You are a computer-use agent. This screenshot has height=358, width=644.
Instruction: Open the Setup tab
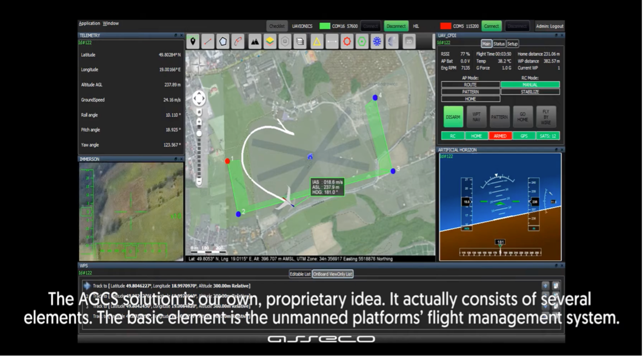coord(512,44)
